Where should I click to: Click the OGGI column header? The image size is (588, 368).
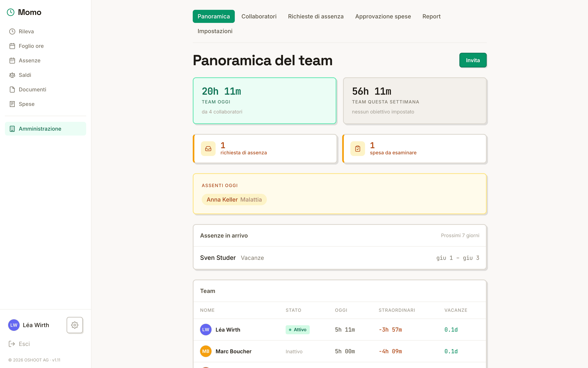point(341,310)
